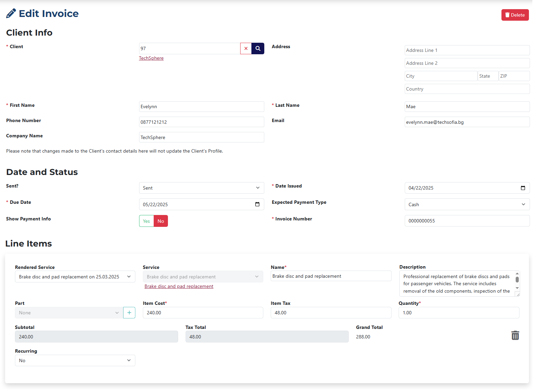The width and height of the screenshot is (533, 392).
Task: Focus the Address Line 1 field
Action: pos(467,50)
